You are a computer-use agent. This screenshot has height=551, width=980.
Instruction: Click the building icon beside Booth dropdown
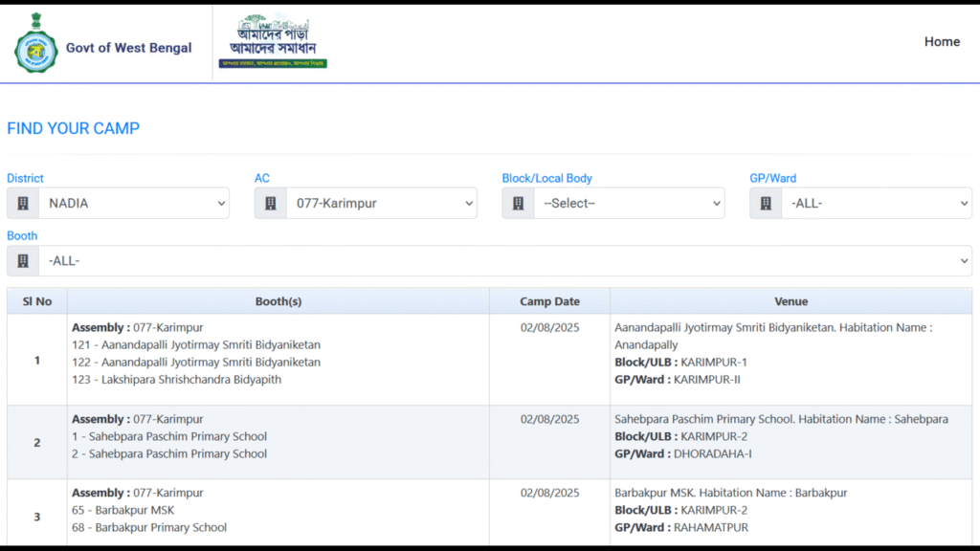click(23, 260)
